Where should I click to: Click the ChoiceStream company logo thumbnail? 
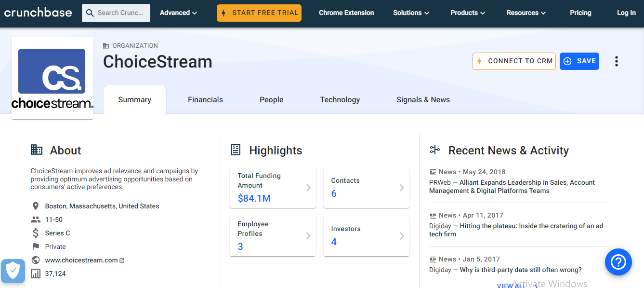pyautogui.click(x=52, y=78)
